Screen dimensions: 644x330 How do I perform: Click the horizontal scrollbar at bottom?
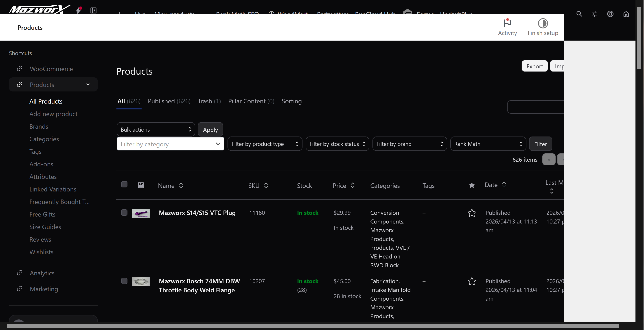click(x=313, y=326)
